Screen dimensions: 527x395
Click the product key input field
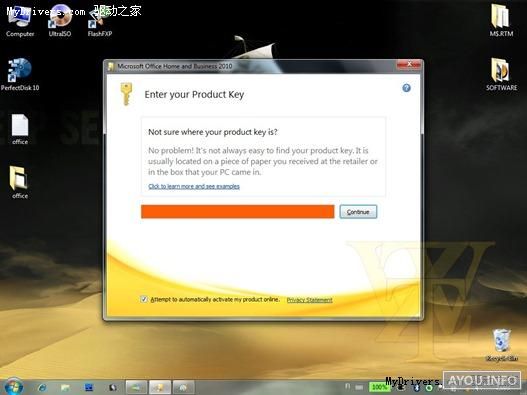238,212
